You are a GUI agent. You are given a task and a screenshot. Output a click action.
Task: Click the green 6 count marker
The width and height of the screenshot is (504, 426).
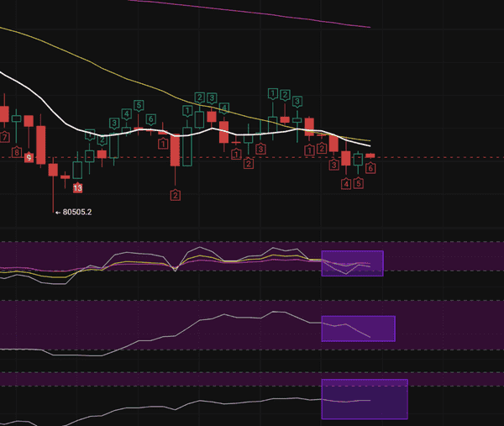[x=150, y=119]
